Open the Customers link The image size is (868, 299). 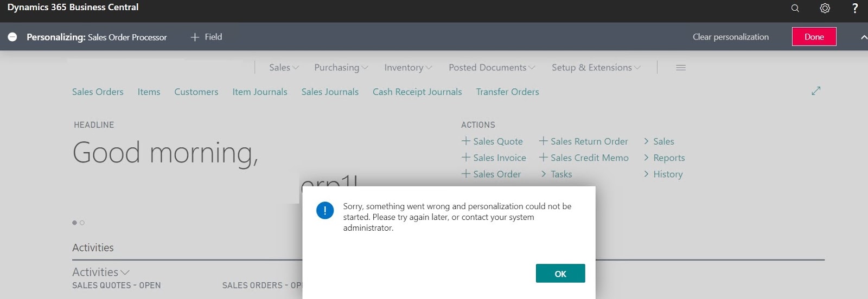(196, 92)
